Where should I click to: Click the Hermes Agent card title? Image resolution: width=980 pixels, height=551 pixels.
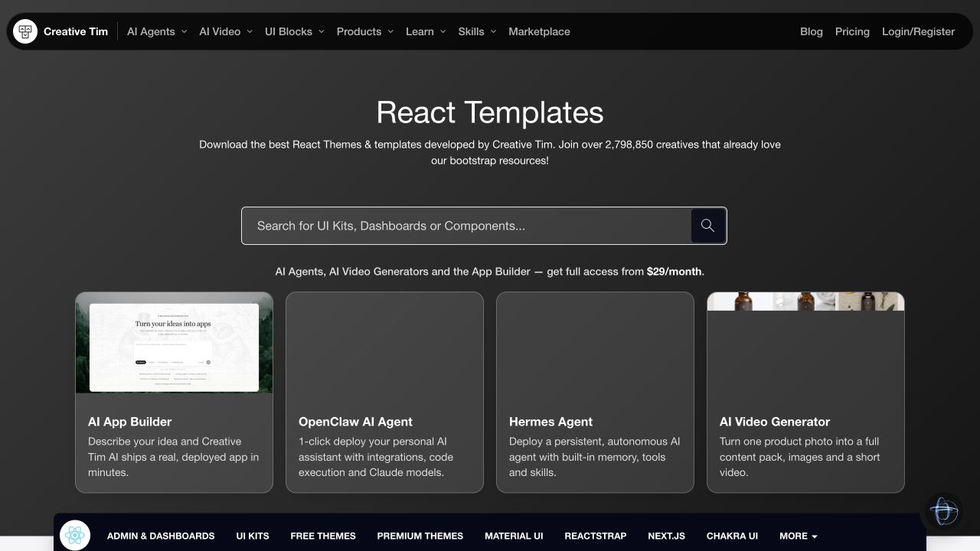(550, 422)
